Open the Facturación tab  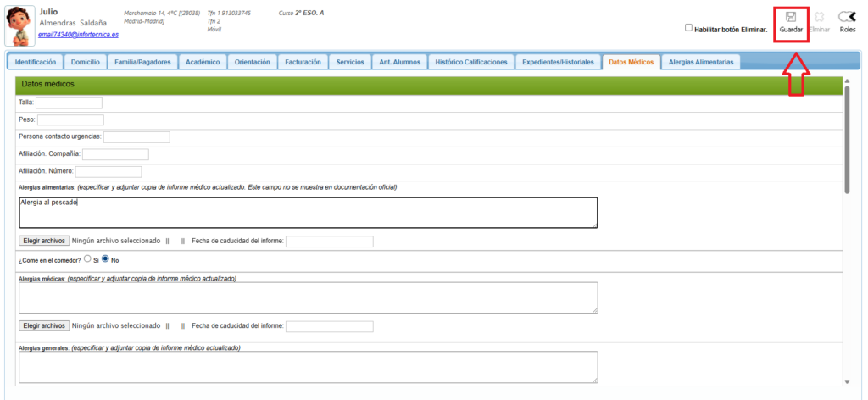point(303,62)
